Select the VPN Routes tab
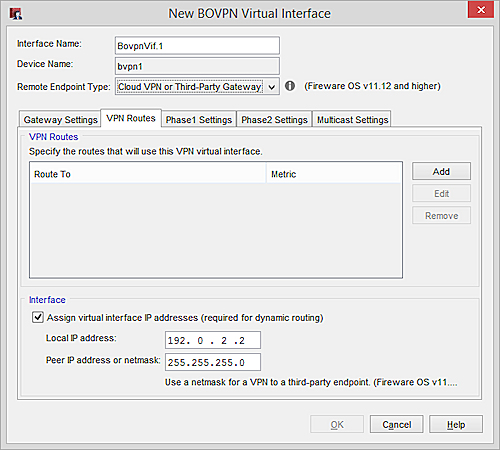 (131, 118)
